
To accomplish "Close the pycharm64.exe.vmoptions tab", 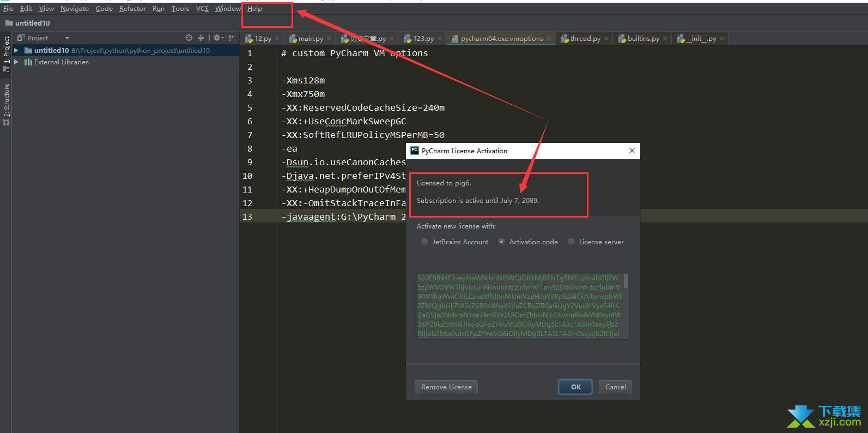I will (549, 39).
